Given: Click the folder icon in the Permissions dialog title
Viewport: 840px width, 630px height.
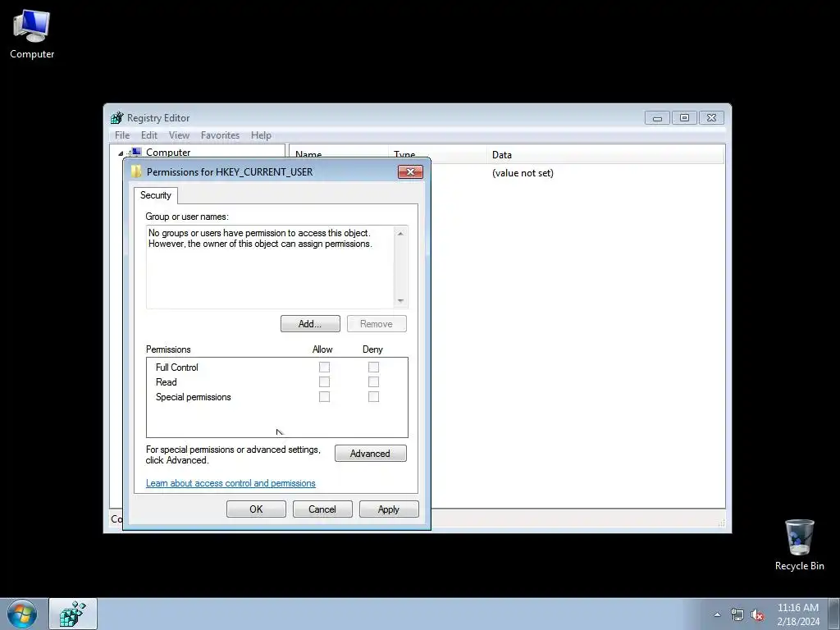Looking at the screenshot, I should point(137,171).
